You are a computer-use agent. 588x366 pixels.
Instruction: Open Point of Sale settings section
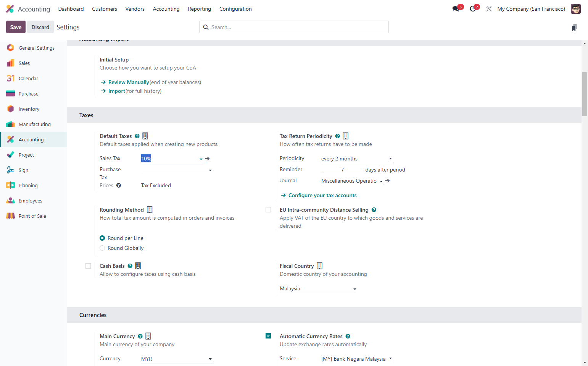click(33, 216)
